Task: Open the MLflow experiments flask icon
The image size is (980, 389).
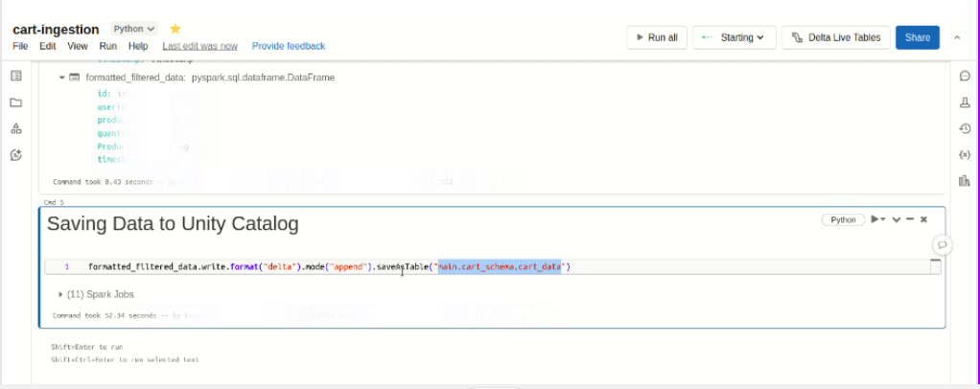Action: coord(964,103)
